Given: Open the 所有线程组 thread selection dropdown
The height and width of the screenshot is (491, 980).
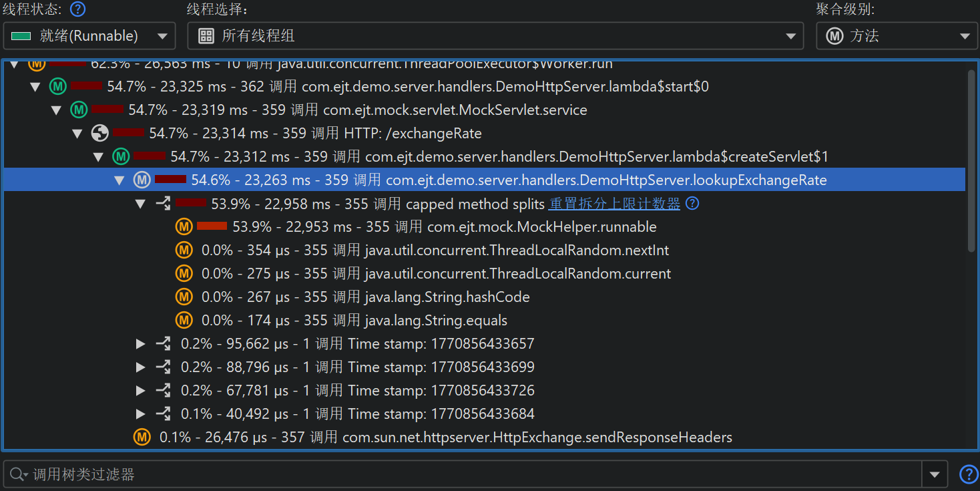Looking at the screenshot, I should (495, 36).
